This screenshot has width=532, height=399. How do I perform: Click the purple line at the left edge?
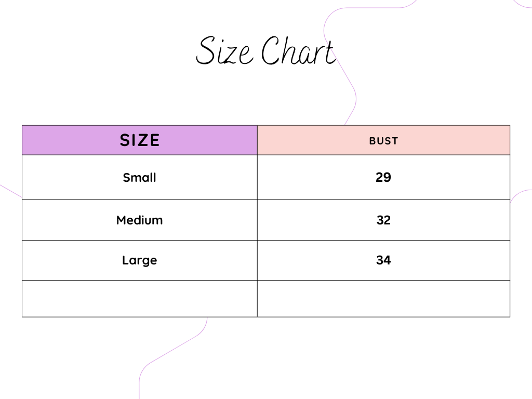click(x=10, y=191)
